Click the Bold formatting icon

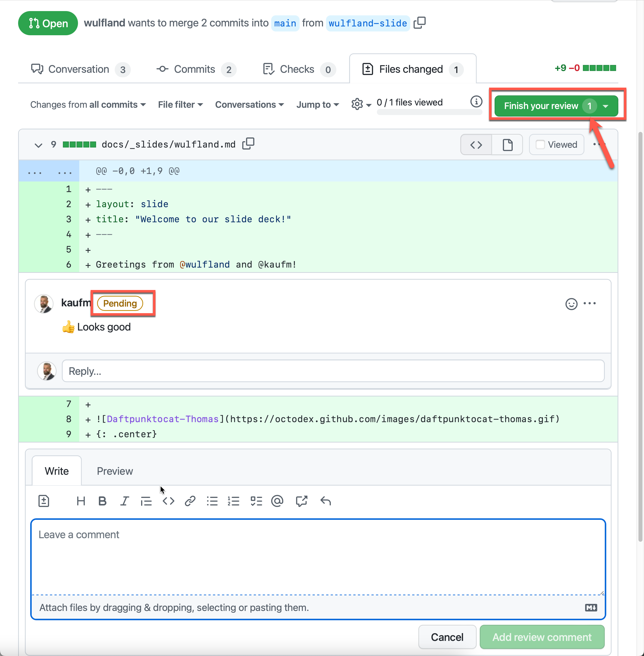pos(102,501)
